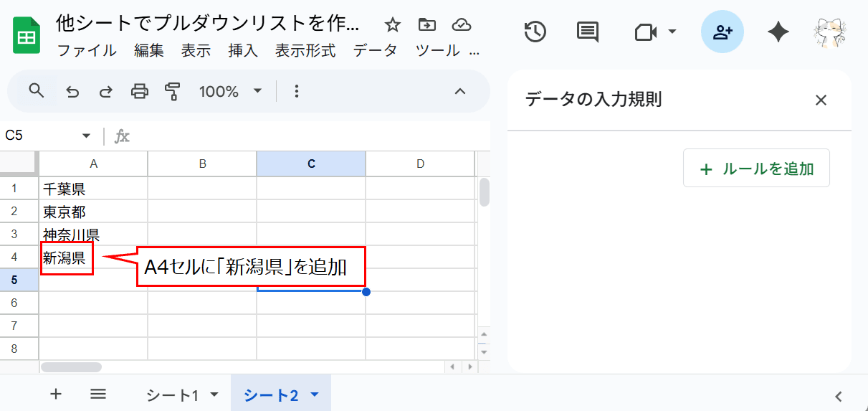Star this spreadsheet document
The height and width of the screenshot is (411, 868).
pyautogui.click(x=392, y=25)
